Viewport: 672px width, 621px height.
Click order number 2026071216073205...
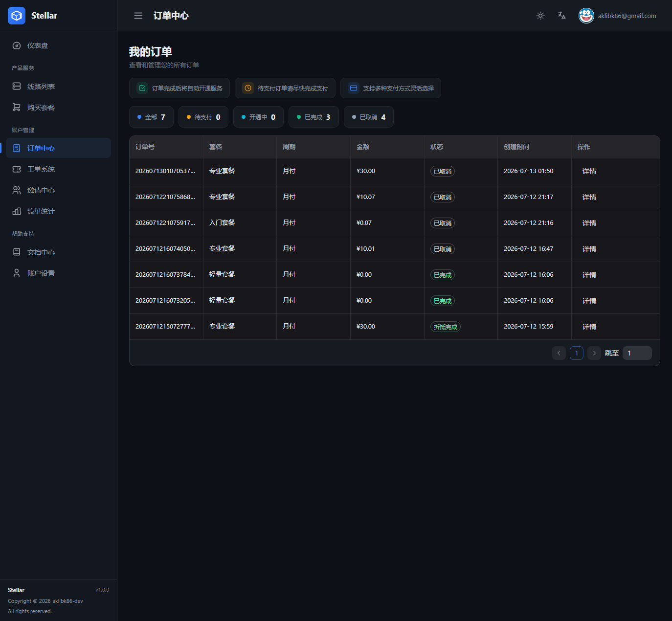[165, 301]
